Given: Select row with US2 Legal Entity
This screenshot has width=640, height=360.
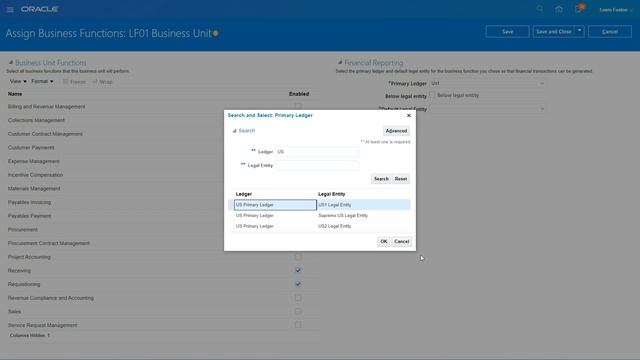Looking at the screenshot, I should tap(319, 226).
